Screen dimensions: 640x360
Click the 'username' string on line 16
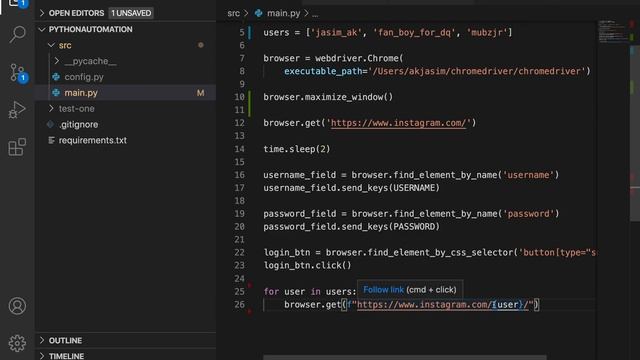528,175
